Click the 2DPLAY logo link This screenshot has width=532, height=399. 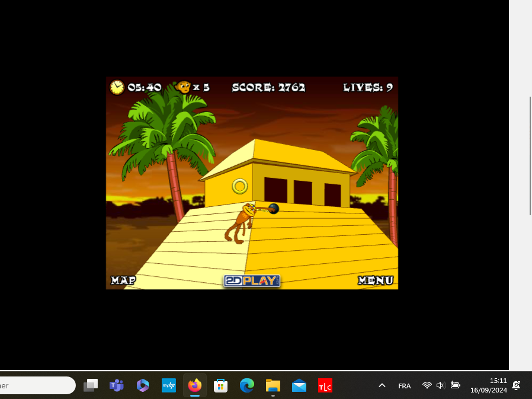pos(252,281)
